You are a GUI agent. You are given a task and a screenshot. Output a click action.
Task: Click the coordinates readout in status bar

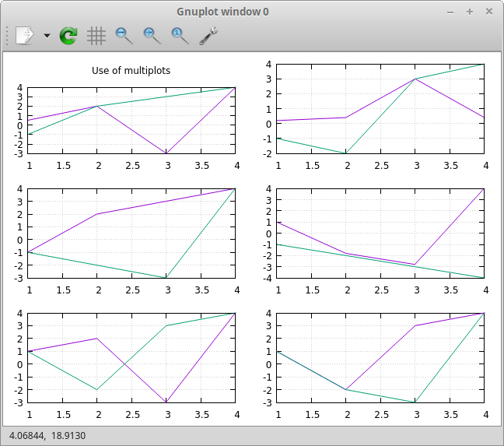click(x=47, y=435)
